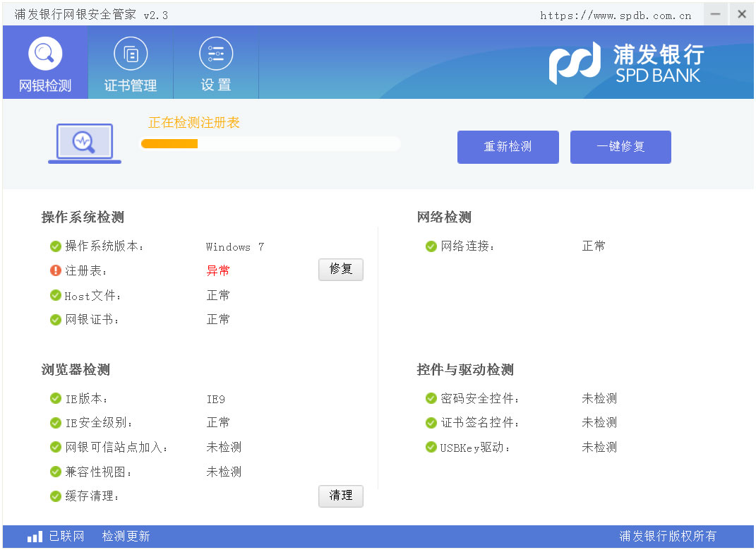Click 清理 button for 缓存清理

point(340,496)
